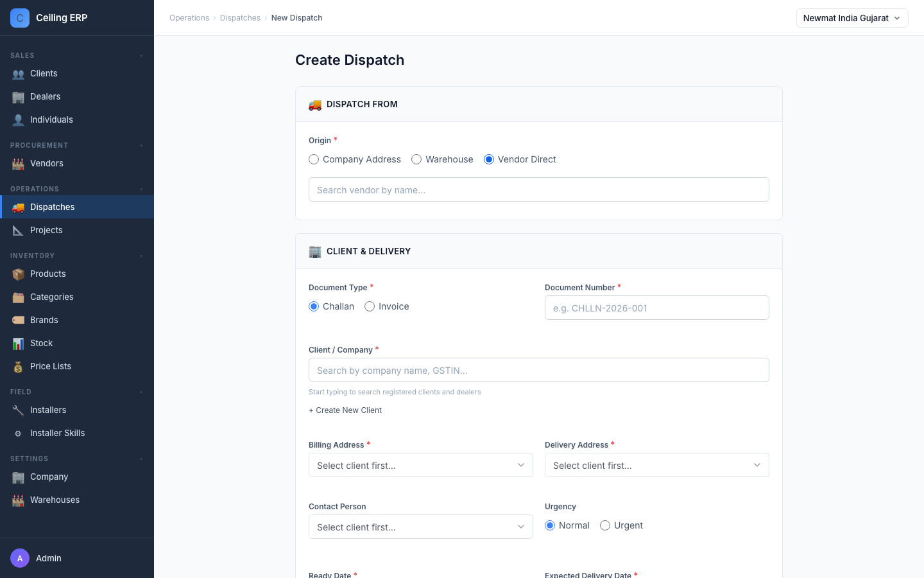Viewport: 924px width, 578px height.
Task: Open the Billing Address dropdown
Action: [421, 465]
